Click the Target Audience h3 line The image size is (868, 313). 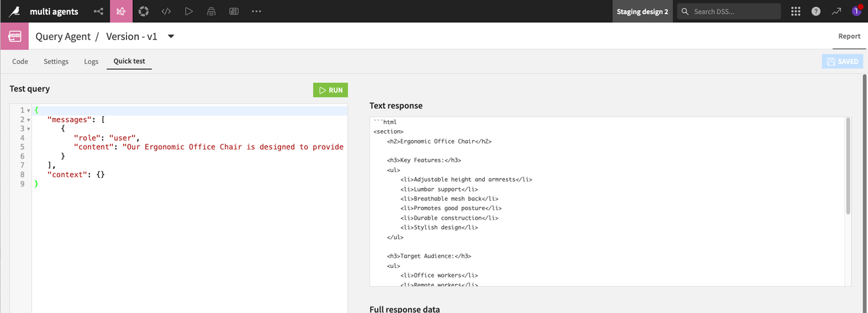tap(429, 256)
